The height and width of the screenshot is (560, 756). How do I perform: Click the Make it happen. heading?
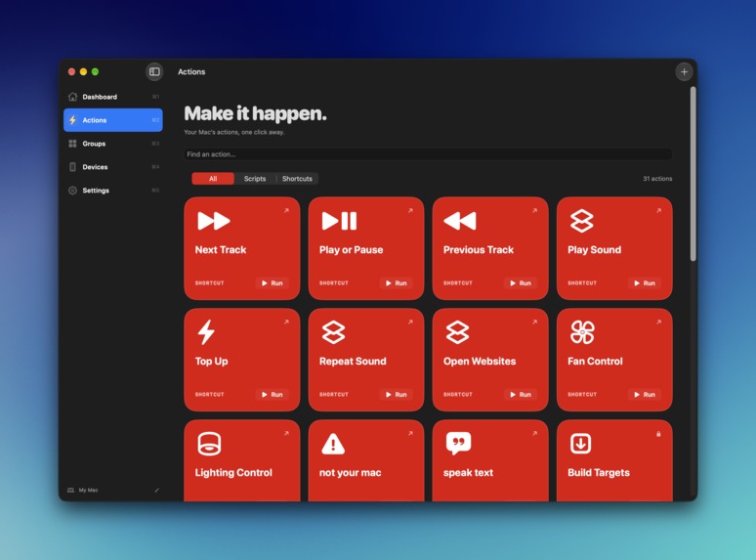[x=256, y=113]
